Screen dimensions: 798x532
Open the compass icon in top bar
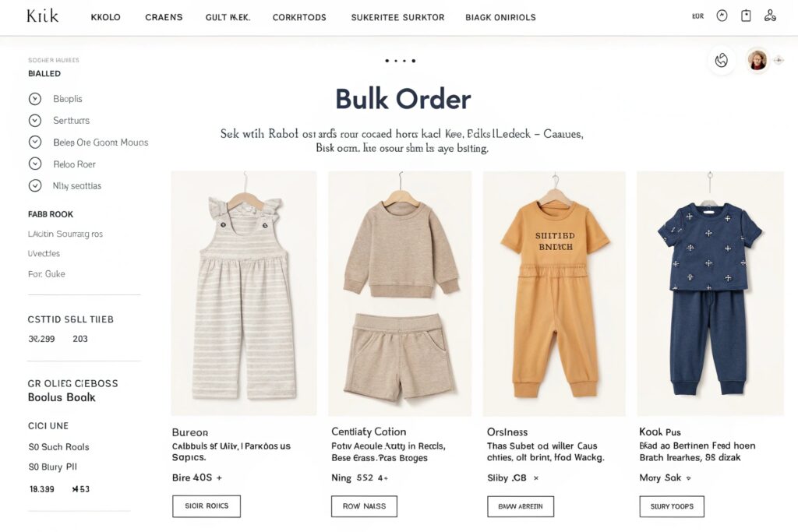point(722,16)
